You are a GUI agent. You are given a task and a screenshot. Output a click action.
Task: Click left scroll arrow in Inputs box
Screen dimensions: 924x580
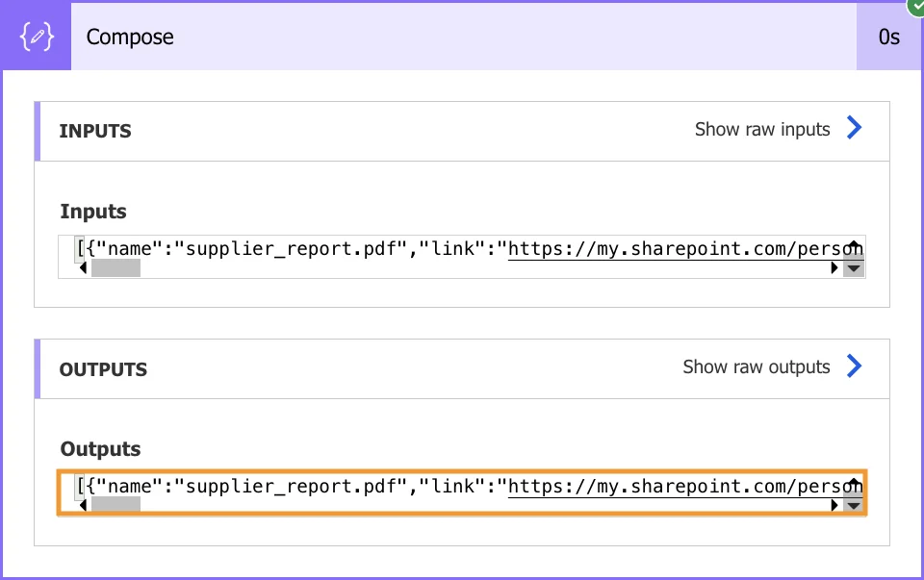point(83,268)
